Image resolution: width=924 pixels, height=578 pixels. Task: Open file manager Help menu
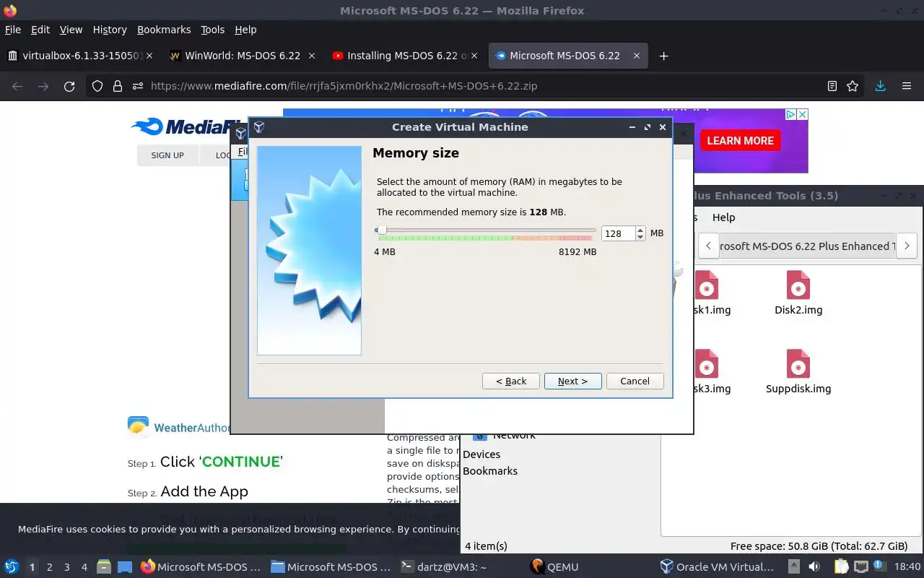coord(723,217)
